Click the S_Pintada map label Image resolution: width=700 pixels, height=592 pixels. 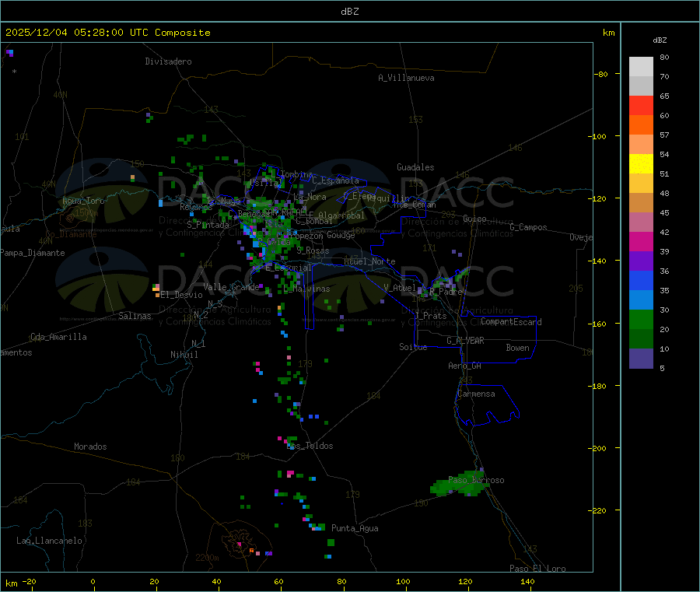[208, 225]
